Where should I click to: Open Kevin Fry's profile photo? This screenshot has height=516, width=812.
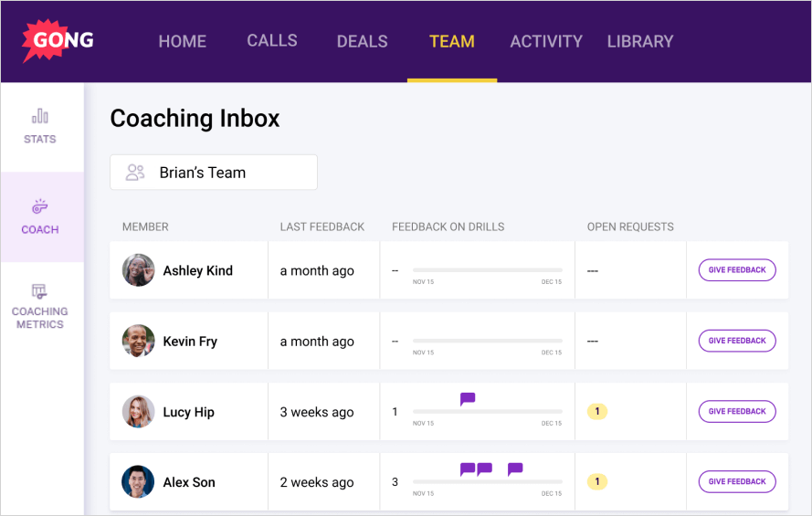tap(138, 341)
